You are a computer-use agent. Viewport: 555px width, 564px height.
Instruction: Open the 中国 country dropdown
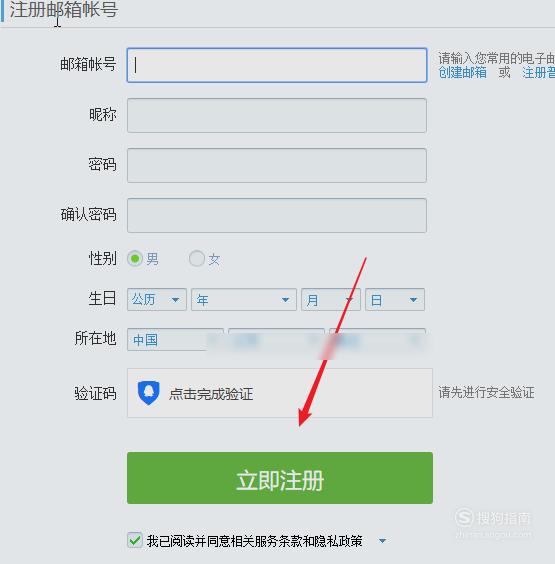point(175,339)
